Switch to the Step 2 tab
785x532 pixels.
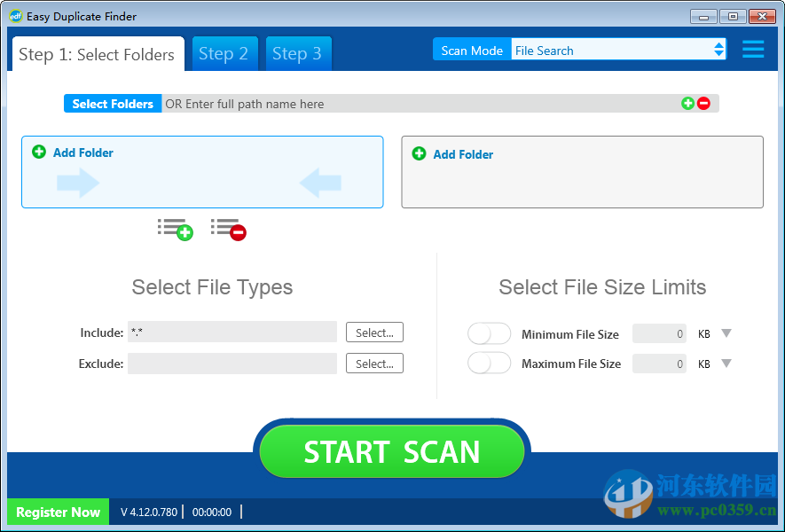pyautogui.click(x=224, y=53)
